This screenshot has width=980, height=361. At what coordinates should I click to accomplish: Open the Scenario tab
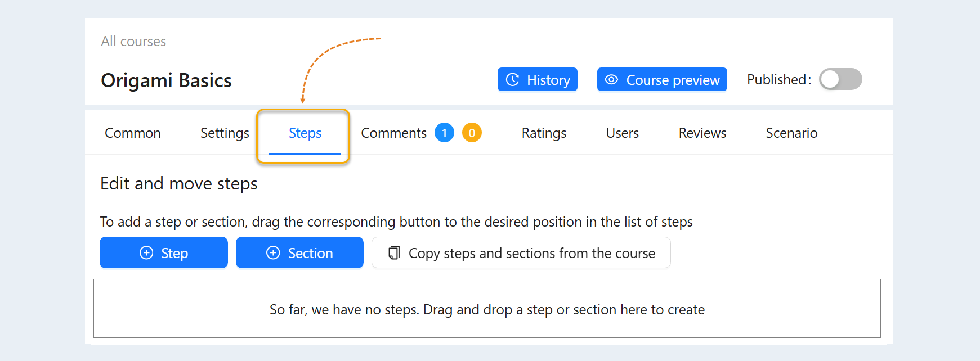[791, 133]
